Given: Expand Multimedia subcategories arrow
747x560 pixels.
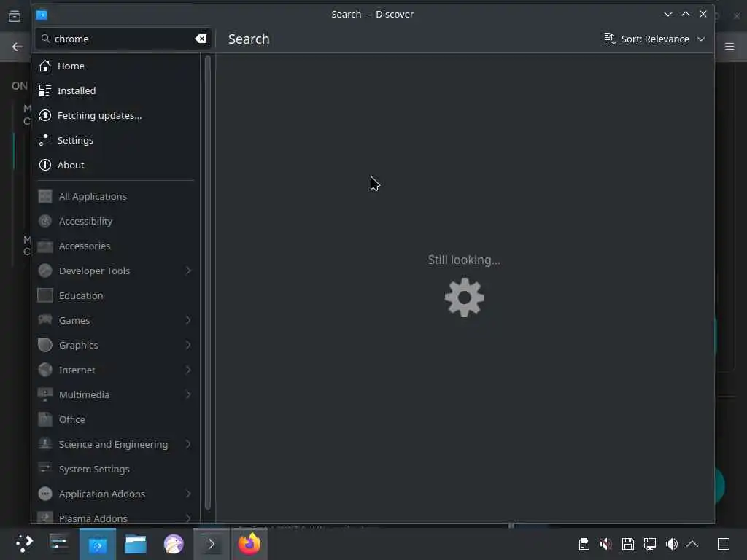Looking at the screenshot, I should coord(188,394).
